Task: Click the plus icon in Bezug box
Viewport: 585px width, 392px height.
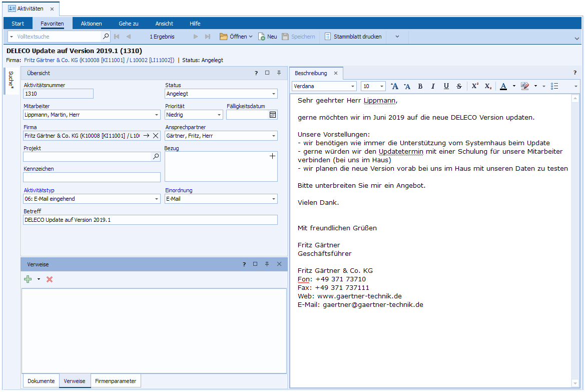Action: click(x=272, y=156)
